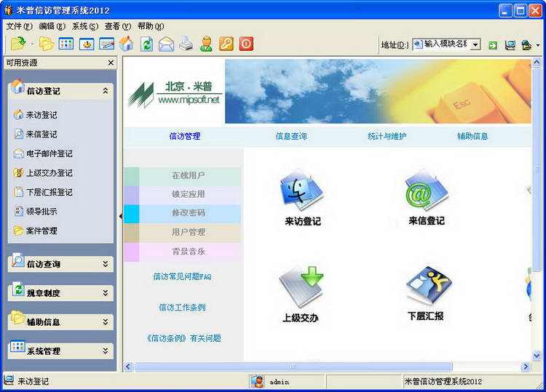Click the address module name input field
This screenshot has width=546, height=392.
[446, 44]
